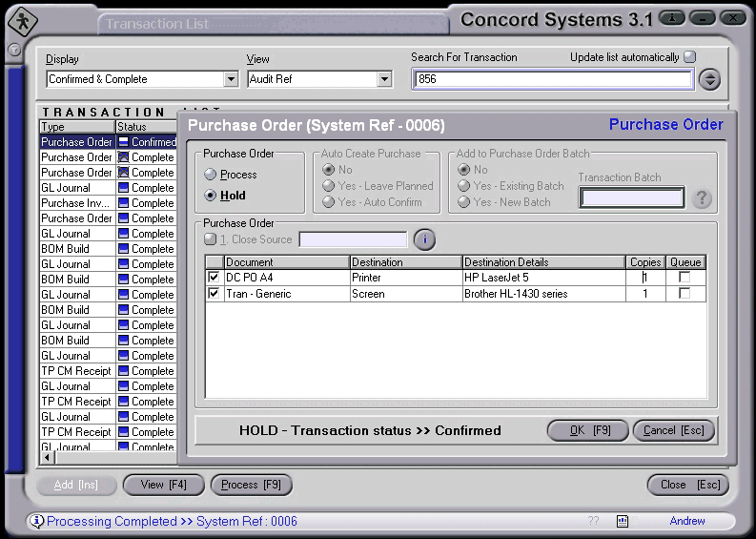Toggle Queue checkbox for Tran - Generic row
This screenshot has width=756, height=539.
[x=684, y=294]
